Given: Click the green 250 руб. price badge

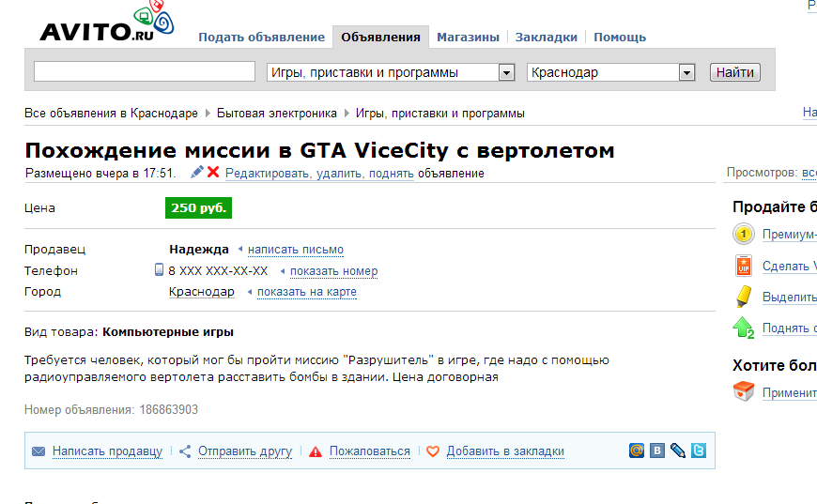Looking at the screenshot, I should pos(198,207).
